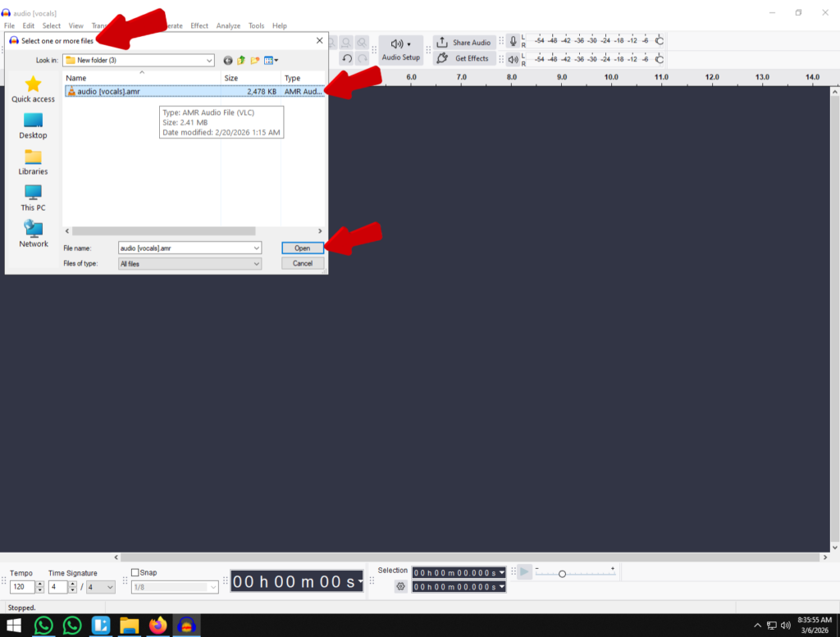Click the record meter microphone icon

click(x=513, y=41)
